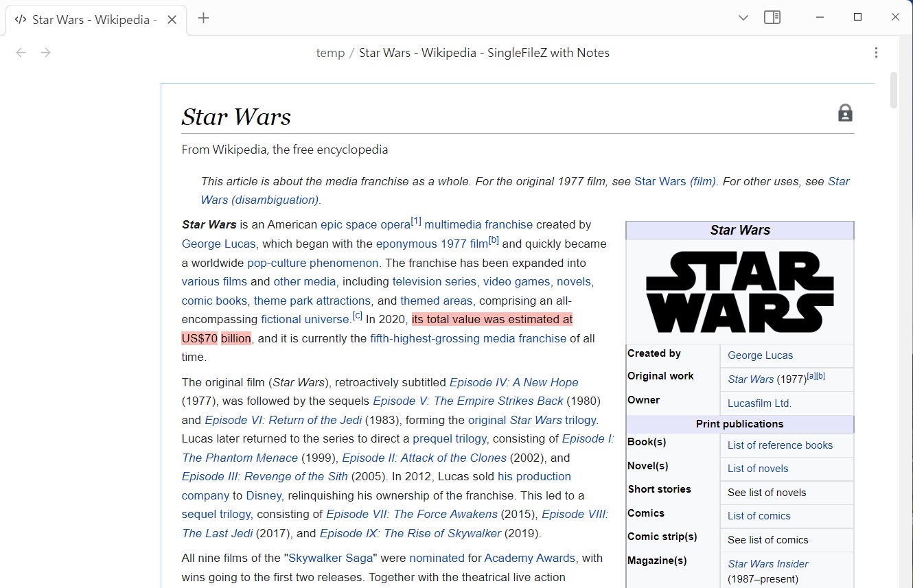
Task: Open the tab list chevron dropdown
Action: 743,18
